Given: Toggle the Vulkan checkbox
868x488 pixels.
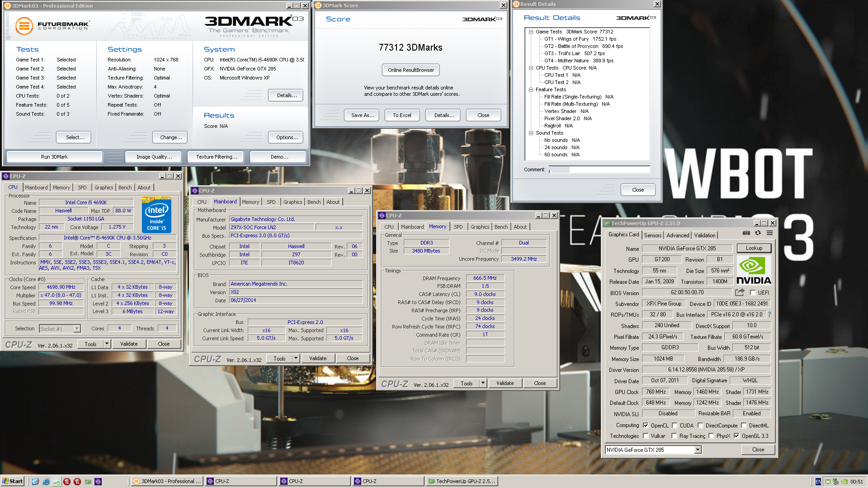Looking at the screenshot, I should (x=646, y=436).
